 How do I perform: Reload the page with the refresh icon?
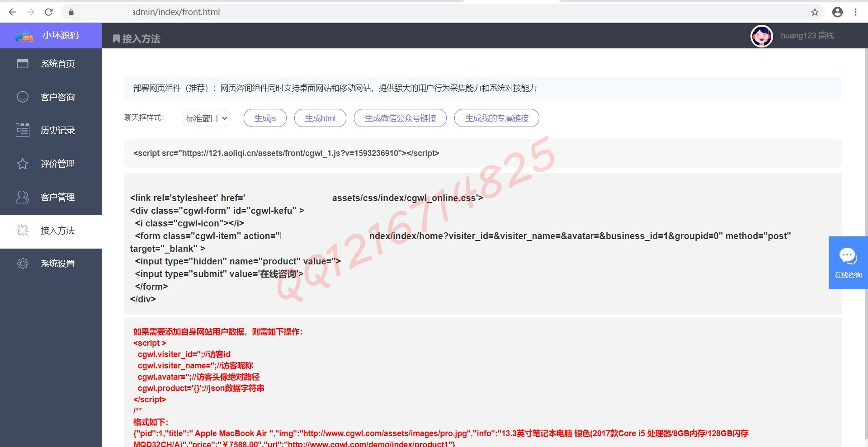[49, 12]
